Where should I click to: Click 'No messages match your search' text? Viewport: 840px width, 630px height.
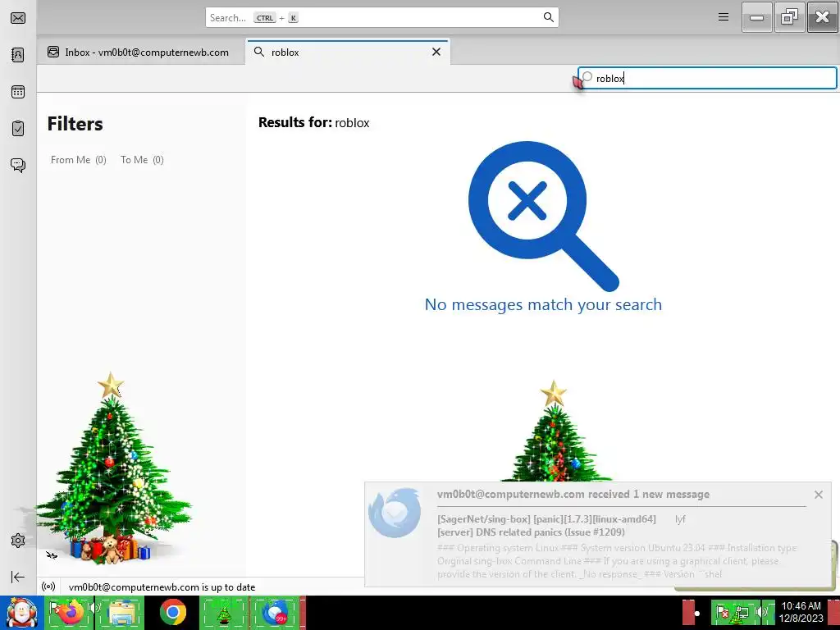click(543, 304)
